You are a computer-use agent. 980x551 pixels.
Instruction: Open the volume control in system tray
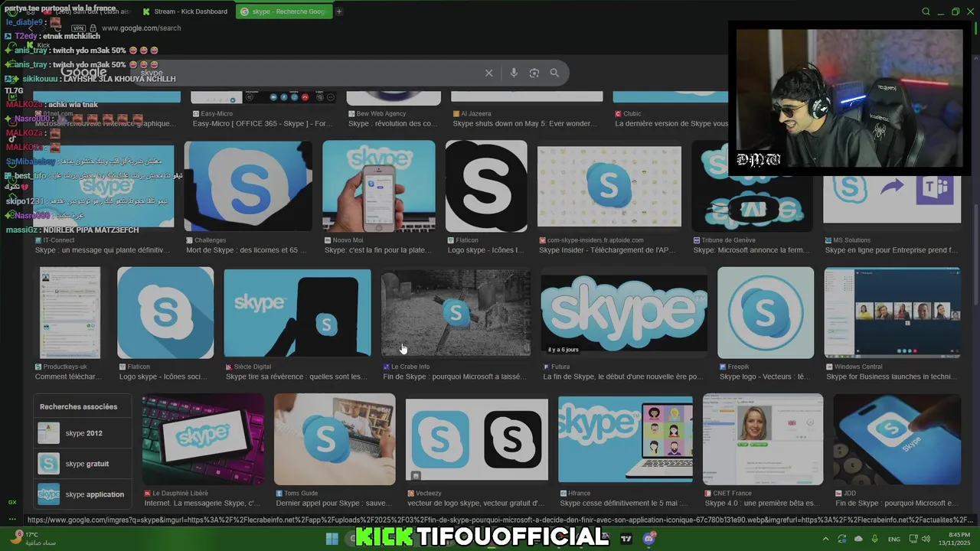click(927, 539)
